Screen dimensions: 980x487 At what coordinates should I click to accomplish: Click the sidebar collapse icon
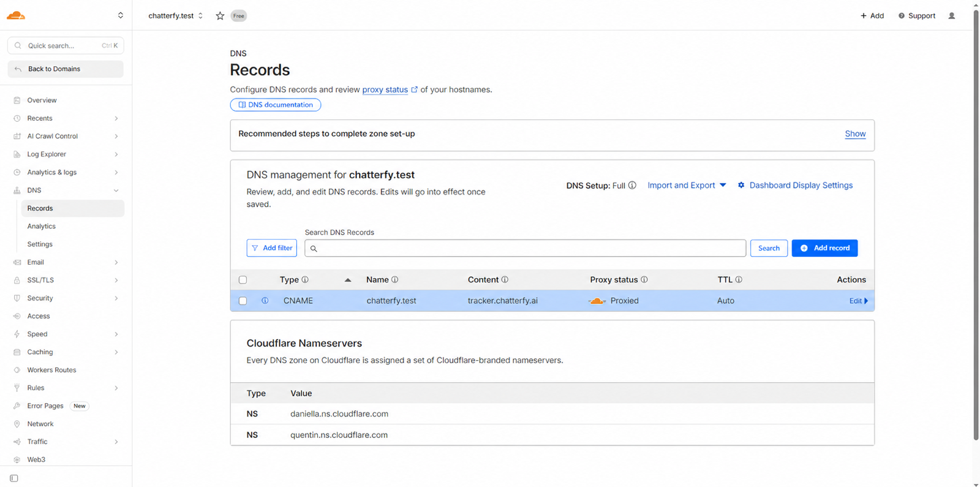[14, 478]
